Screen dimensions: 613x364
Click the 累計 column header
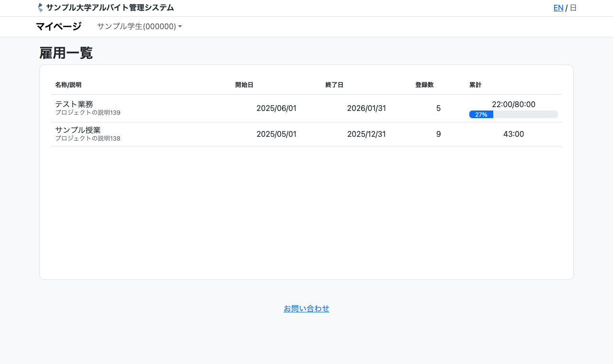click(475, 85)
